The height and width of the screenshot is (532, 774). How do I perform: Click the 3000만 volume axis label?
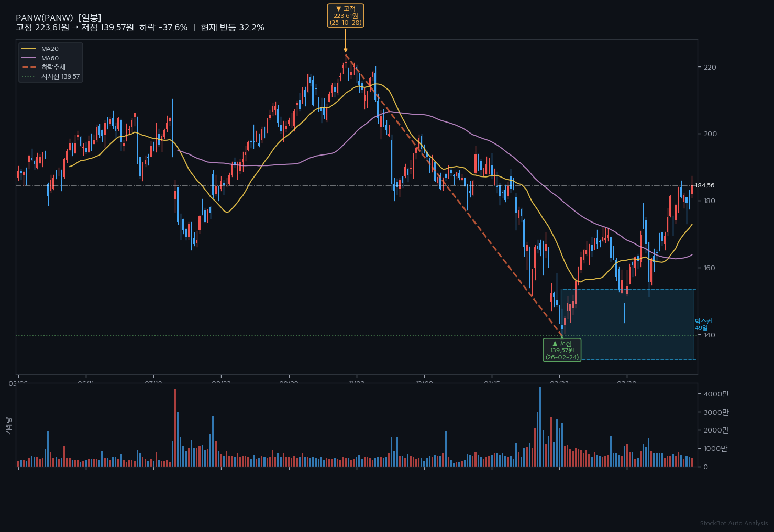[x=716, y=412]
